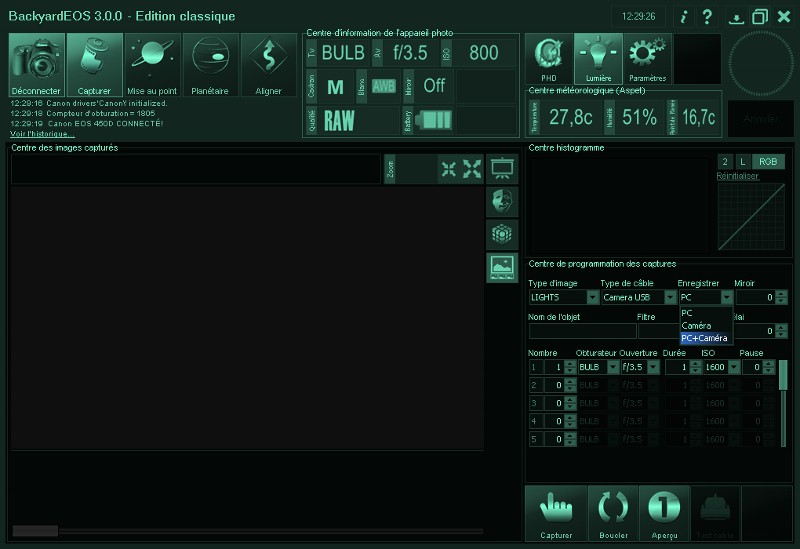Screen dimensions: 800x549
Task: Click the Capturer hand button
Action: [x=556, y=513]
